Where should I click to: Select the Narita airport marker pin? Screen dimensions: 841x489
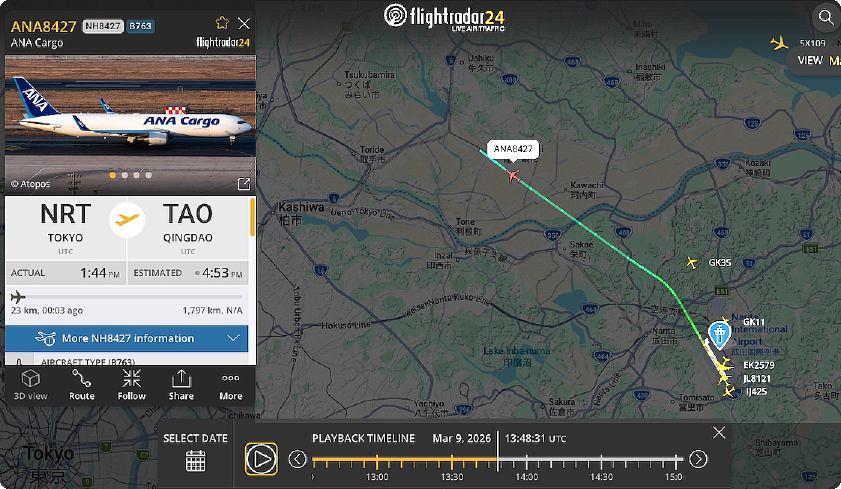coord(719,335)
